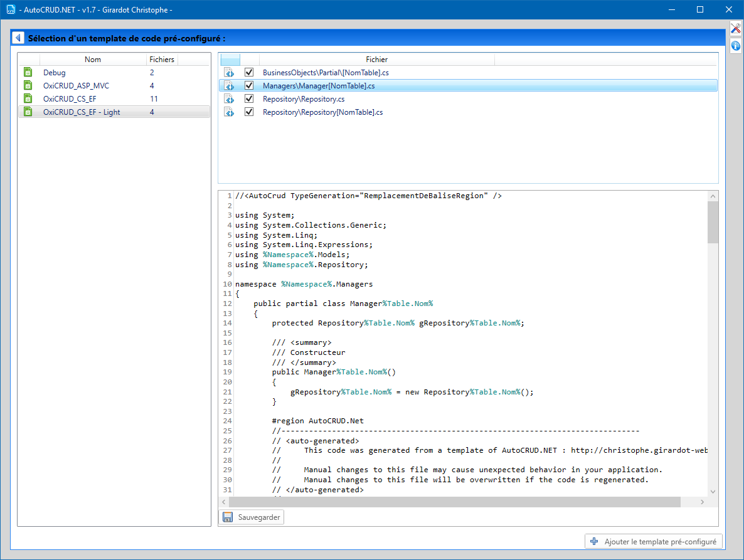The image size is (744, 560).
Task: Click the Sauvegarder button
Action: (252, 517)
